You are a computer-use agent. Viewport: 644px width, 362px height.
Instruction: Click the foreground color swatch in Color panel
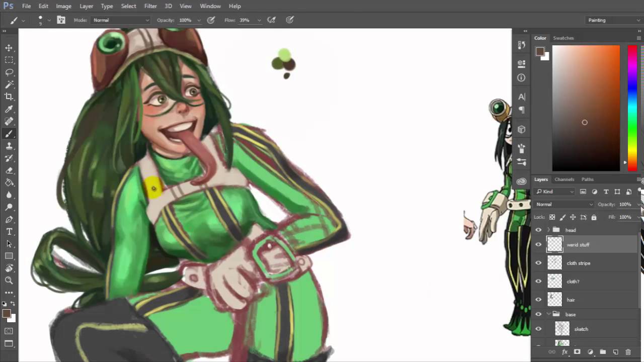point(540,51)
